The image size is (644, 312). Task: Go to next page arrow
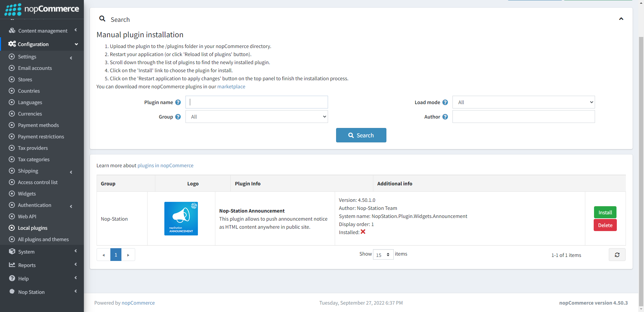(x=128, y=255)
